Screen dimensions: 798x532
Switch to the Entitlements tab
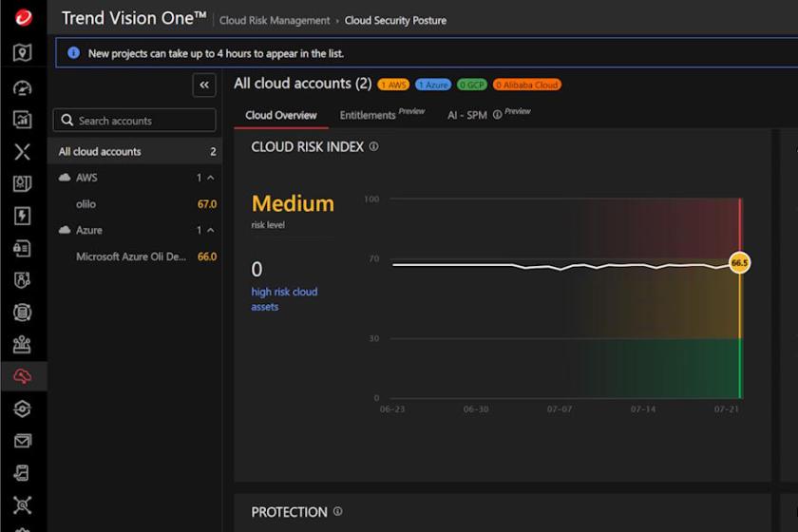368,116
